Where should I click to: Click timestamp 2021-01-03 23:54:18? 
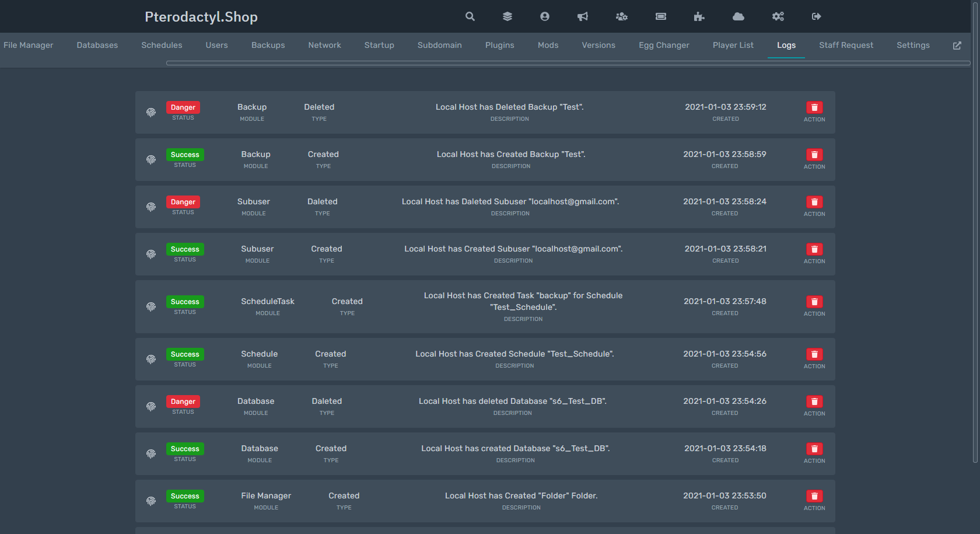click(x=725, y=448)
